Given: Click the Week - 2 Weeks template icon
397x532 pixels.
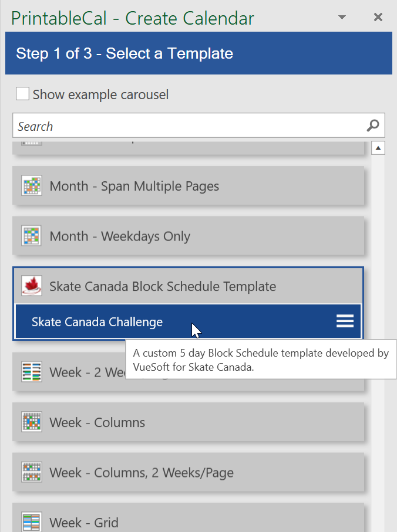Looking at the screenshot, I should [x=32, y=372].
